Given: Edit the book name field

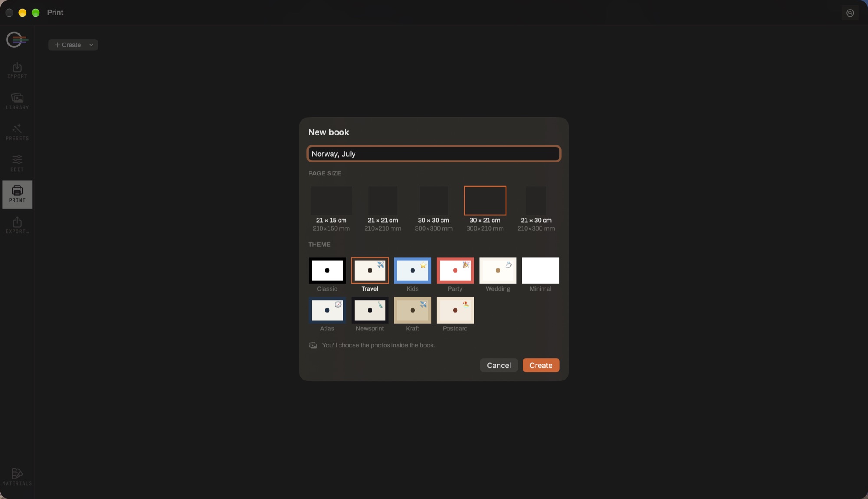Looking at the screenshot, I should (434, 154).
